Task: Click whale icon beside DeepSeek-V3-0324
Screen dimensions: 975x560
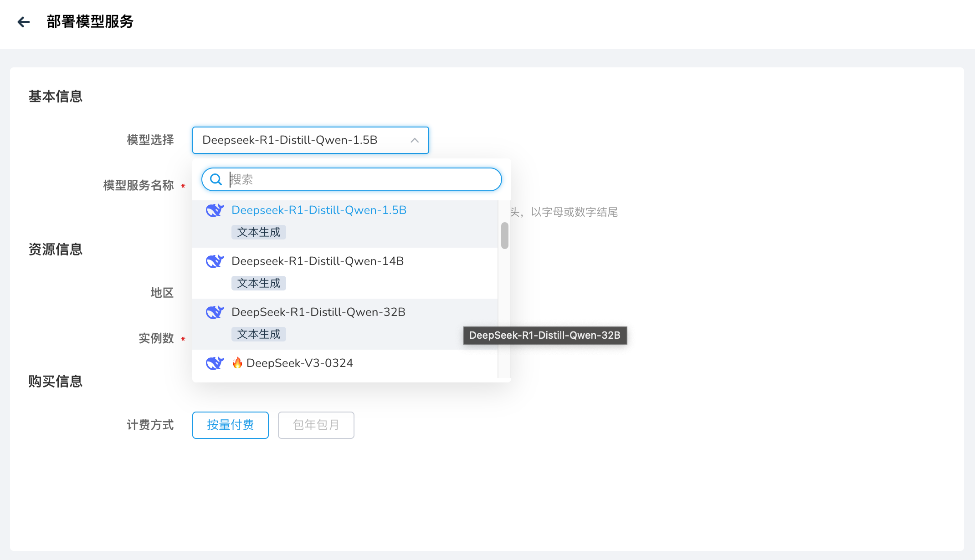Action: tap(215, 363)
